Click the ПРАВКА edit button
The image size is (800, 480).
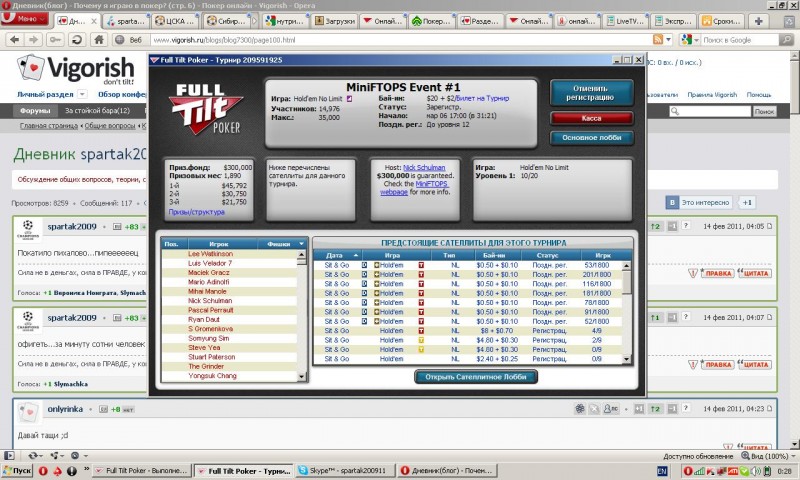click(x=709, y=273)
